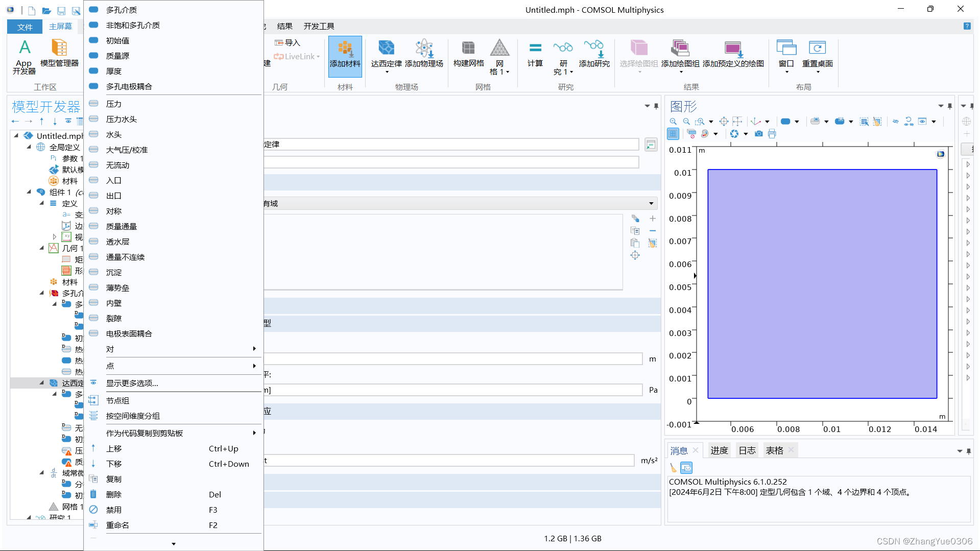Toggle the pin on the settings window
This screenshot has width=980, height=551.
pyautogui.click(x=656, y=106)
